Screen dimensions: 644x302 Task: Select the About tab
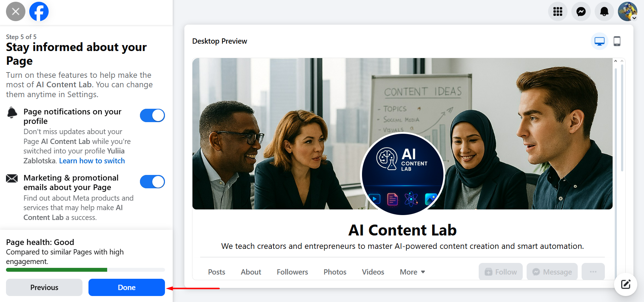[x=251, y=272]
